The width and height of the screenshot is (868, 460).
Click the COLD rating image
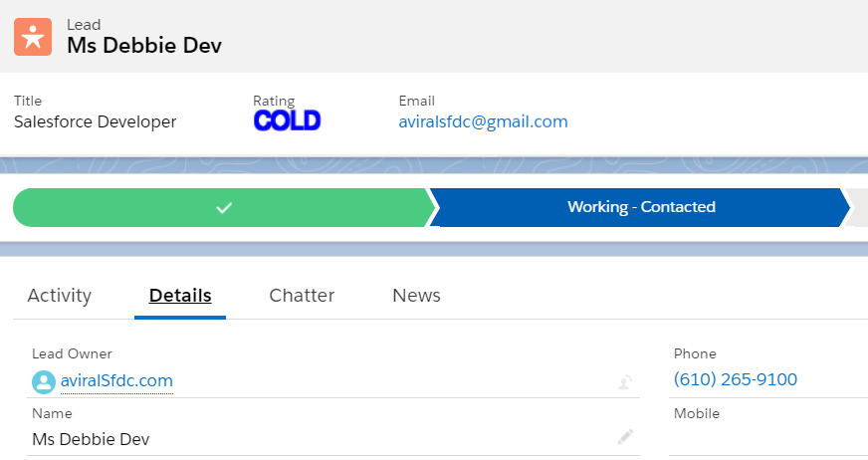(288, 120)
